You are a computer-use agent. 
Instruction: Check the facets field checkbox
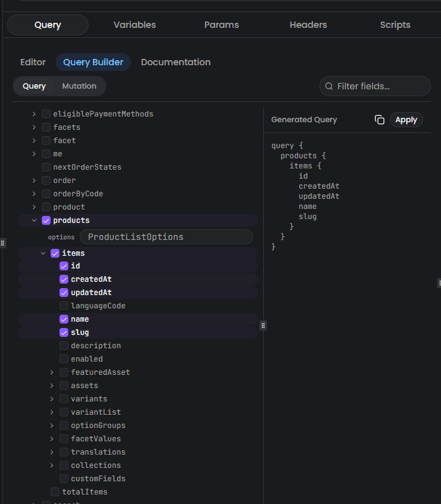click(x=46, y=127)
